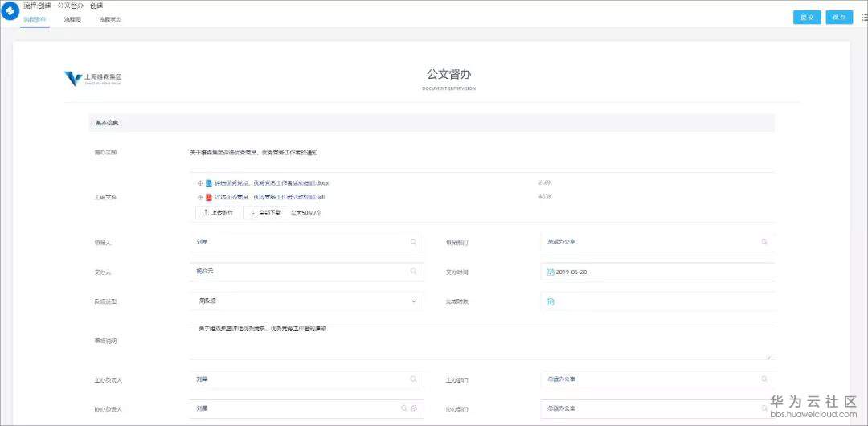The image size is (868, 426).
Task: Click the 主办部门 field showing 总裁办公室
Action: (x=657, y=380)
